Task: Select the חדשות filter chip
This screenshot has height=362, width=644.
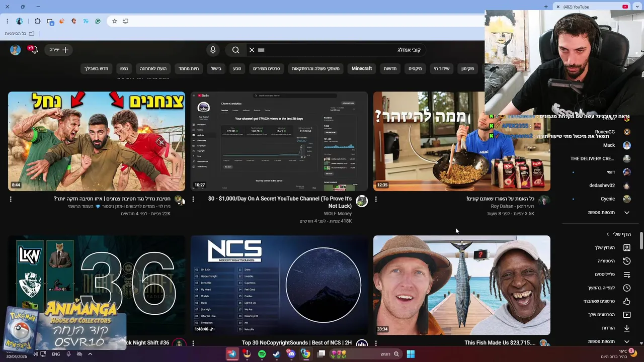Action: pos(390,68)
